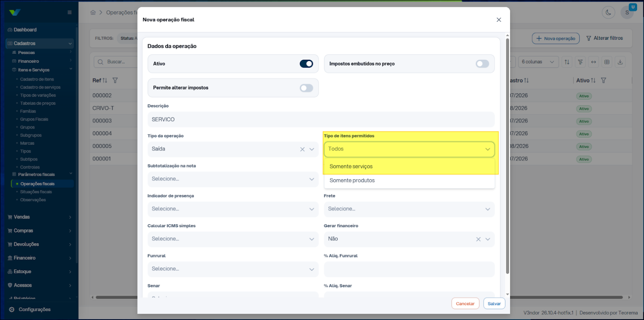The image size is (644, 320).
Task: Open the Indicador de presença dropdown
Action: [233, 209]
